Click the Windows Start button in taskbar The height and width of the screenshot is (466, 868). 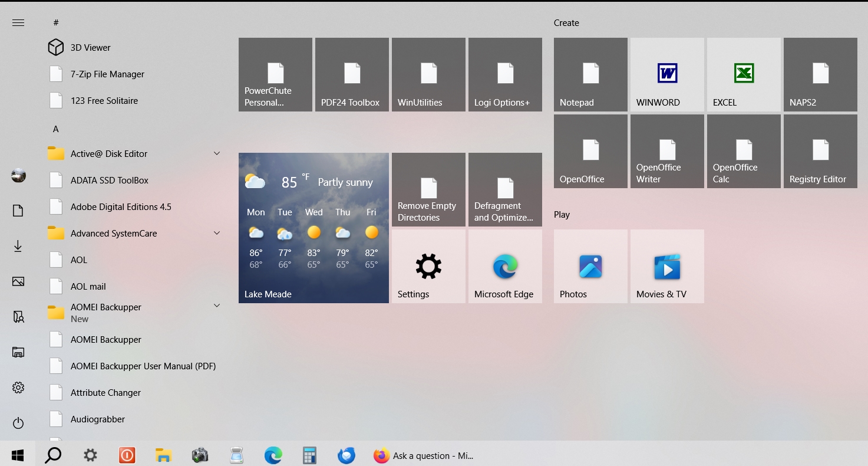tap(18, 455)
